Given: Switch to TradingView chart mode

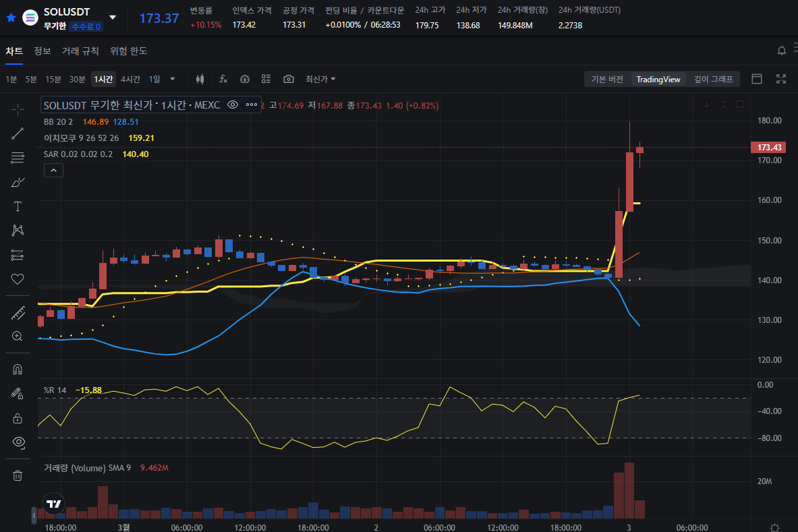Looking at the screenshot, I should click(658, 79).
